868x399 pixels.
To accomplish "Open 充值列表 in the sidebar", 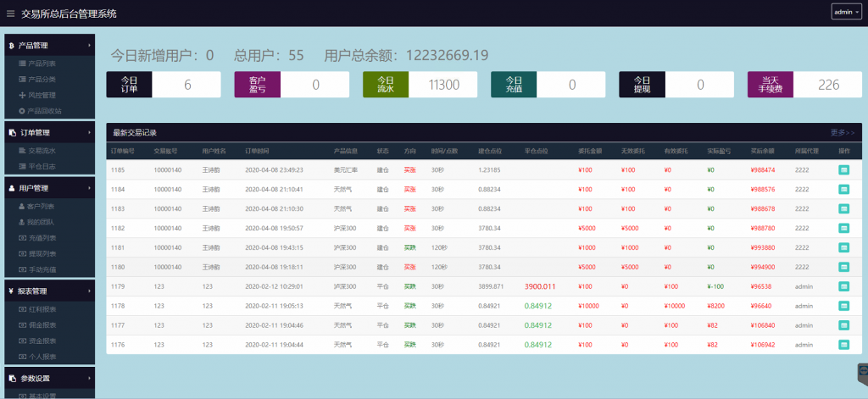I will click(42, 238).
